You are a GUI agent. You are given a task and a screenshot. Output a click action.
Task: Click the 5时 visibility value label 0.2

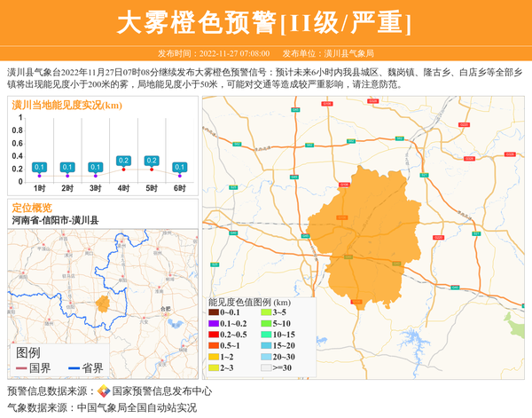click(152, 161)
